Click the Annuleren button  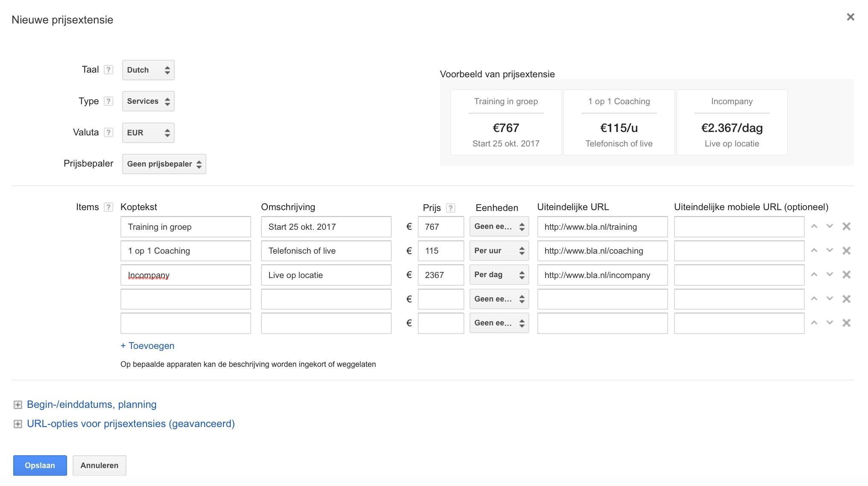point(100,466)
